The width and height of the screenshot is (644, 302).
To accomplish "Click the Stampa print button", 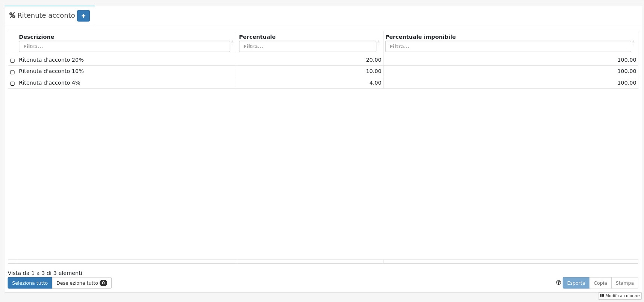I will click(x=624, y=283).
